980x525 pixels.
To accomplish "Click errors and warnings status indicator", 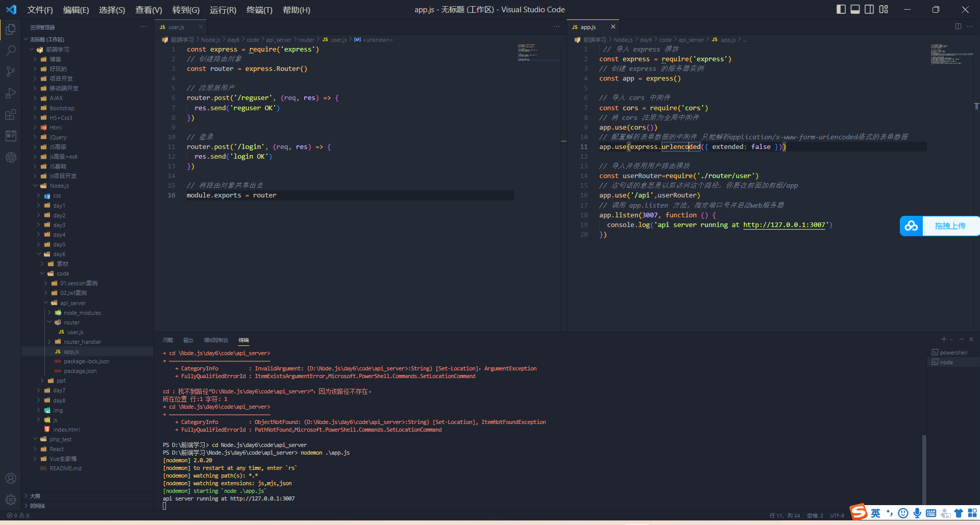I will click(18, 515).
